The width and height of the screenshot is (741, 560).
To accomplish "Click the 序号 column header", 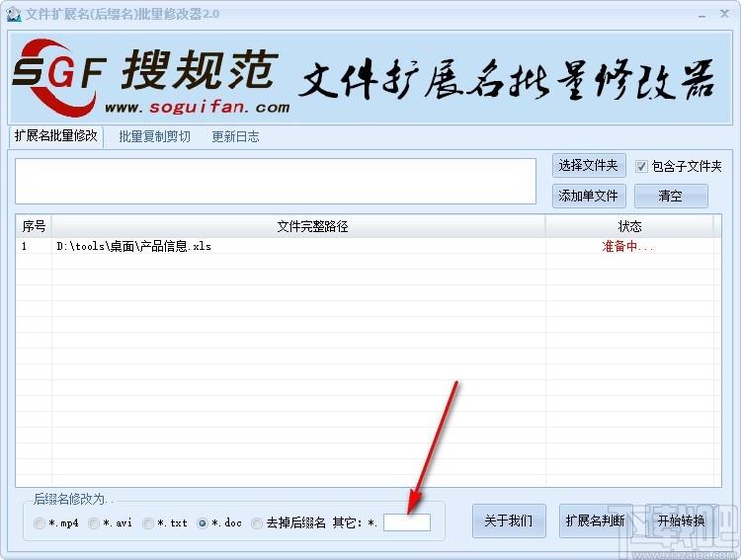I will 34,226.
